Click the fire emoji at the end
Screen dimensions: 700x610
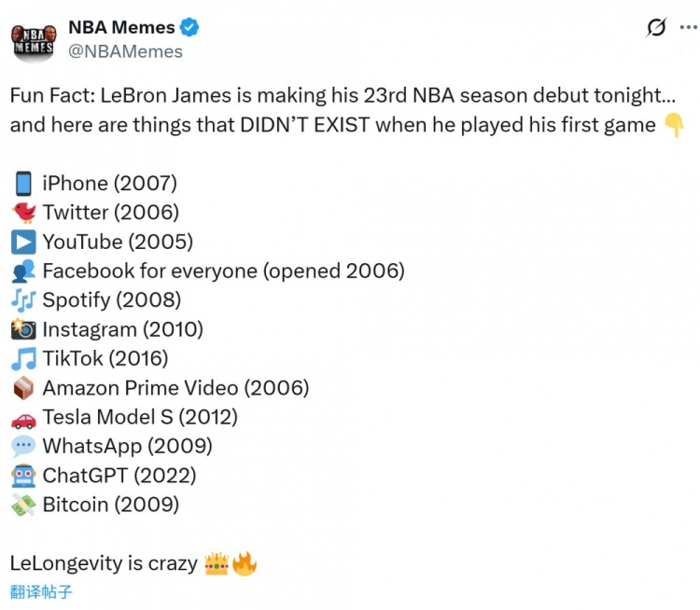pos(245,563)
